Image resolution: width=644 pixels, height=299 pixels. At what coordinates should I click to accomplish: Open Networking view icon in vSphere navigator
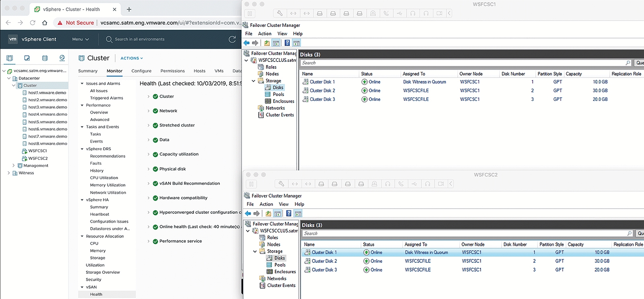pos(62,58)
